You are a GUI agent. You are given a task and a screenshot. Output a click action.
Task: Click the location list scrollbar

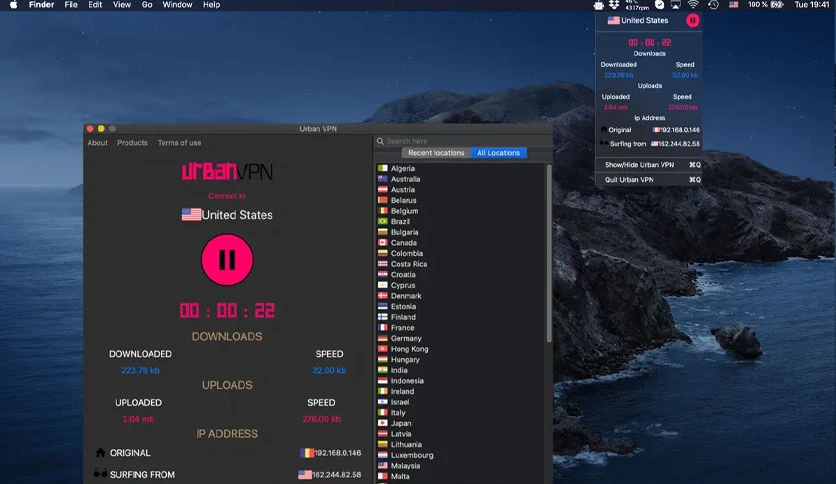coord(549,253)
